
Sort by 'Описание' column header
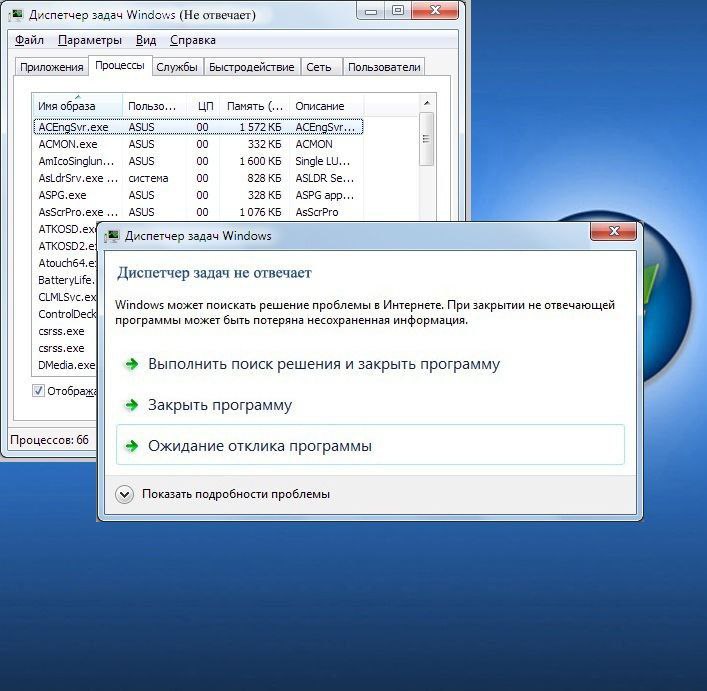pyautogui.click(x=326, y=106)
